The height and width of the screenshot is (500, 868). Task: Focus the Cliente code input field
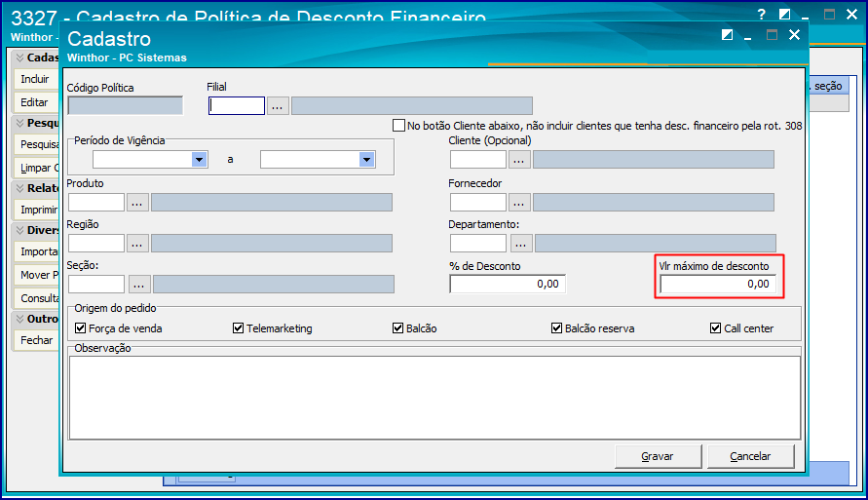point(478,160)
